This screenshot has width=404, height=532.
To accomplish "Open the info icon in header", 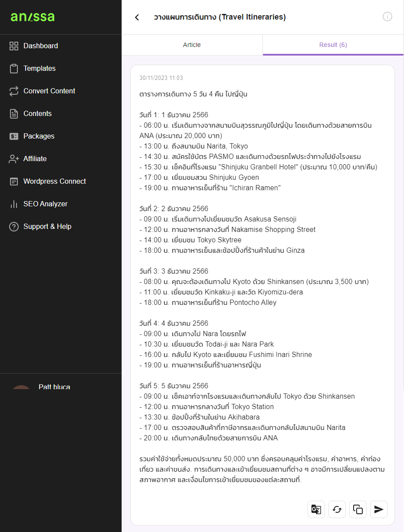I will (x=387, y=17).
